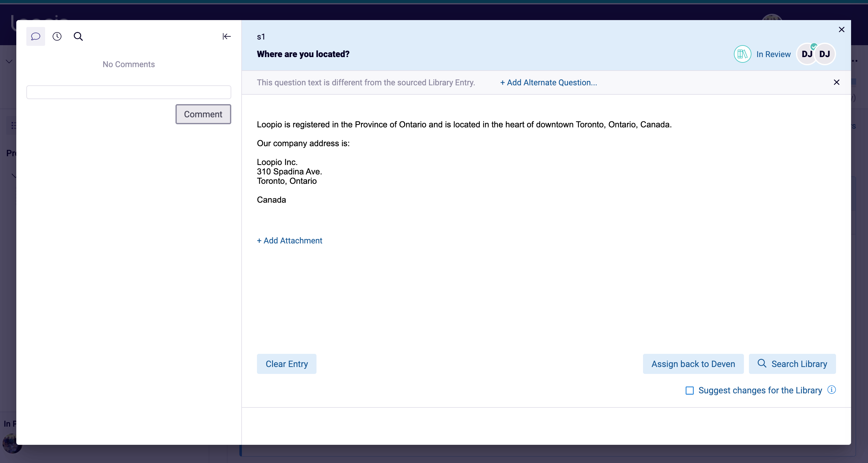This screenshot has height=463, width=868.
Task: Click the second DJ avatar
Action: pos(824,54)
